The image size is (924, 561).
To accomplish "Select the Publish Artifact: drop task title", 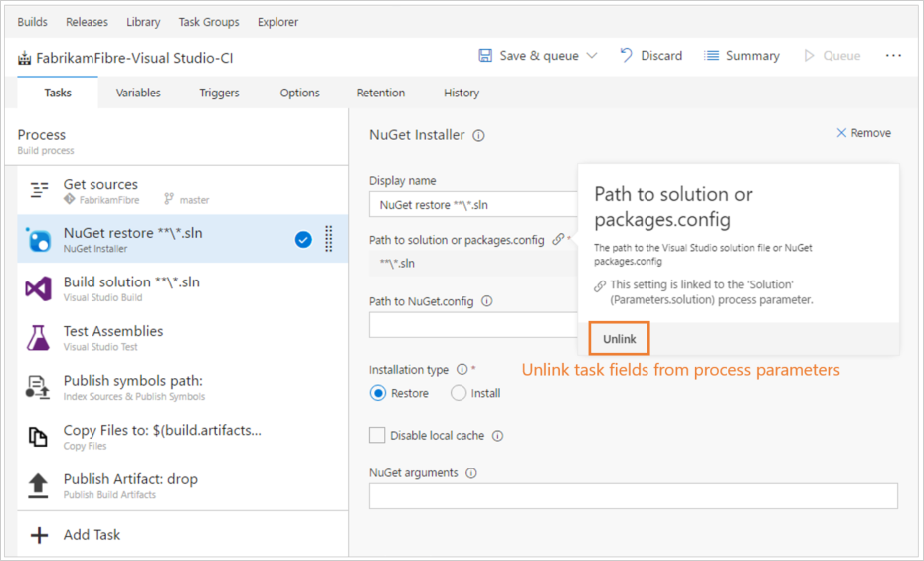I will click(x=130, y=479).
